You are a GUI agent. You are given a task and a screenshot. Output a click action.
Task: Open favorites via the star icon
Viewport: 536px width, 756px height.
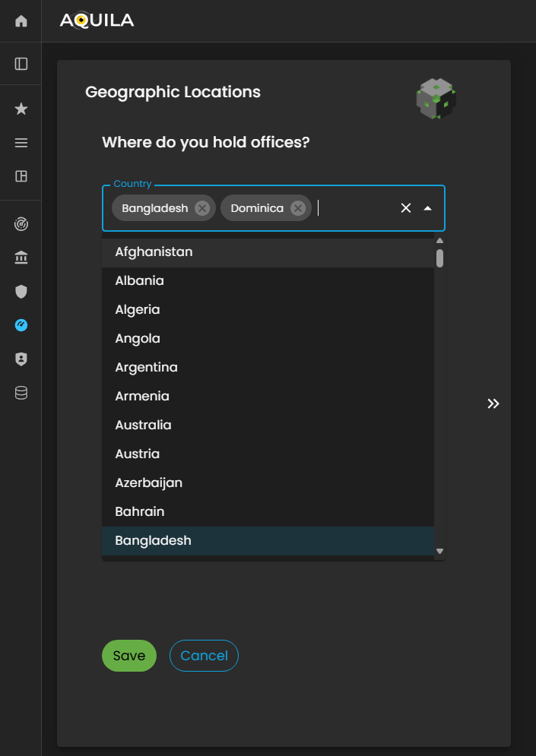(21, 109)
